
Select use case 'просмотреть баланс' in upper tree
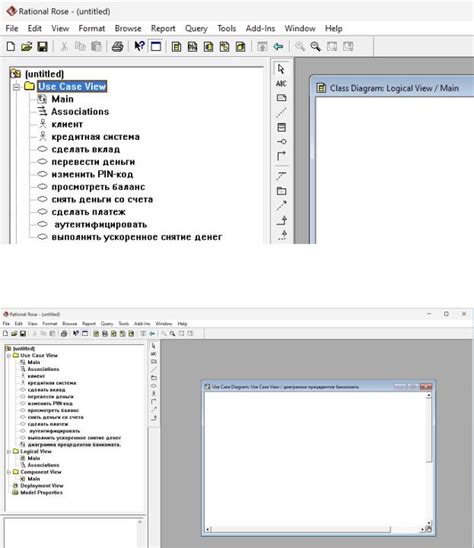click(x=98, y=187)
